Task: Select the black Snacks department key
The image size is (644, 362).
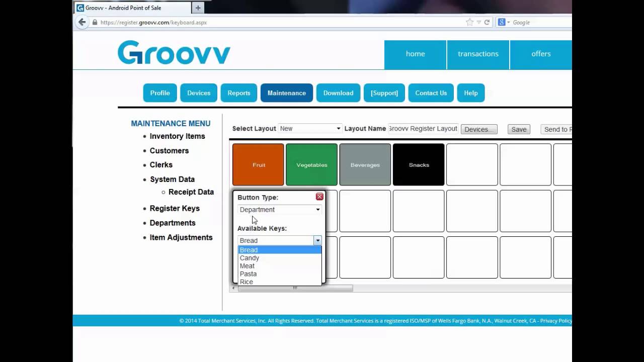Action: pos(419,165)
